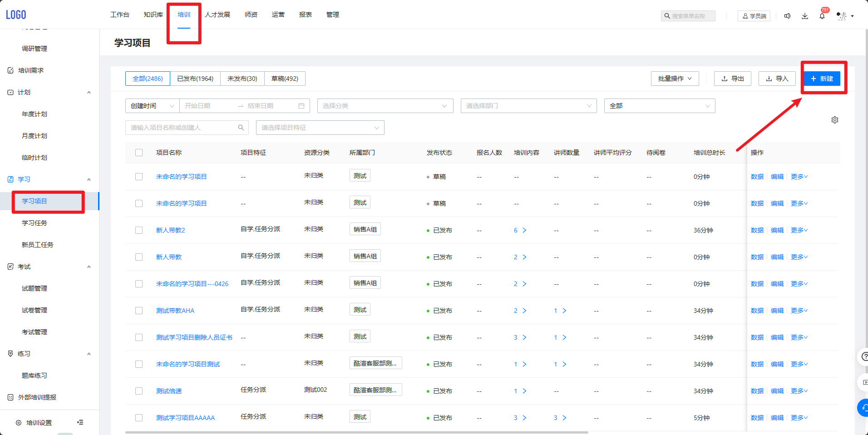Check the box for 新人带教2 row
Viewport: 868px width, 435px height.
pos(139,230)
